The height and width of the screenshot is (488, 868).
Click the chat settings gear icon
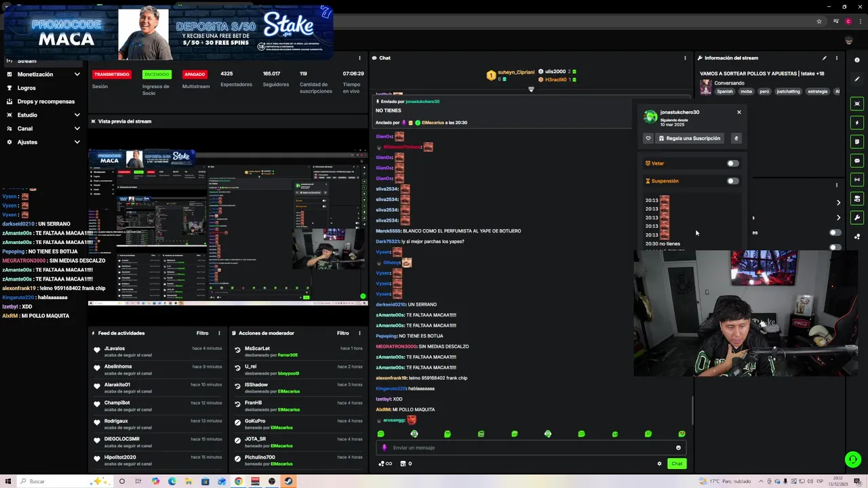click(x=659, y=464)
